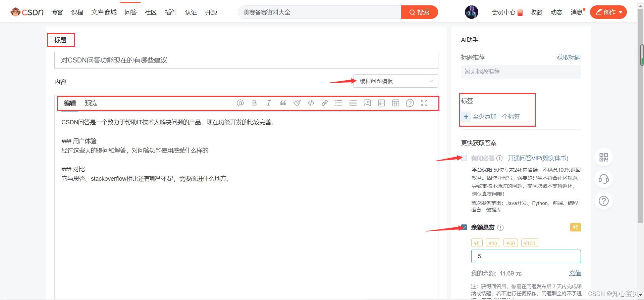Screen dimensions: 644x300
Task: Insert a hyperlink
Action: (325, 103)
